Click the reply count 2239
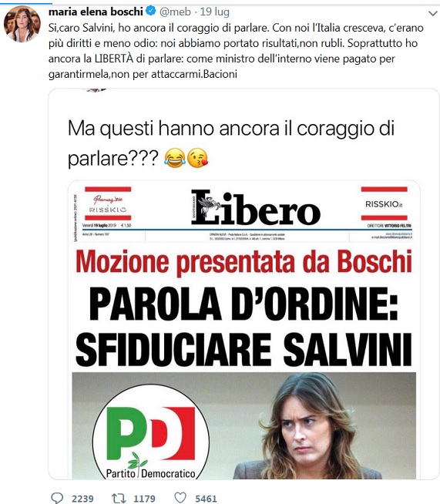 (82, 499)
